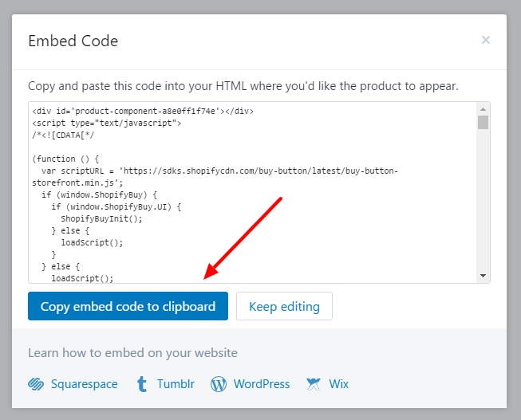Choose the Keep editing button
The width and height of the screenshot is (521, 420).
284,306
